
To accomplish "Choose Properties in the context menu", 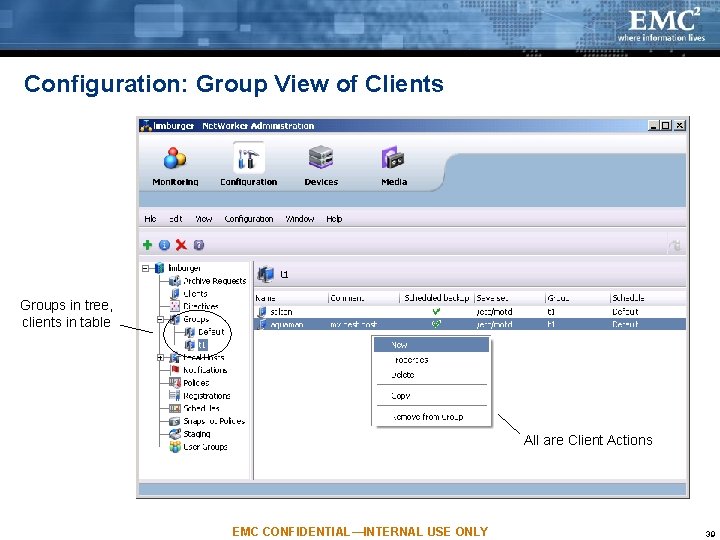I will point(431,360).
